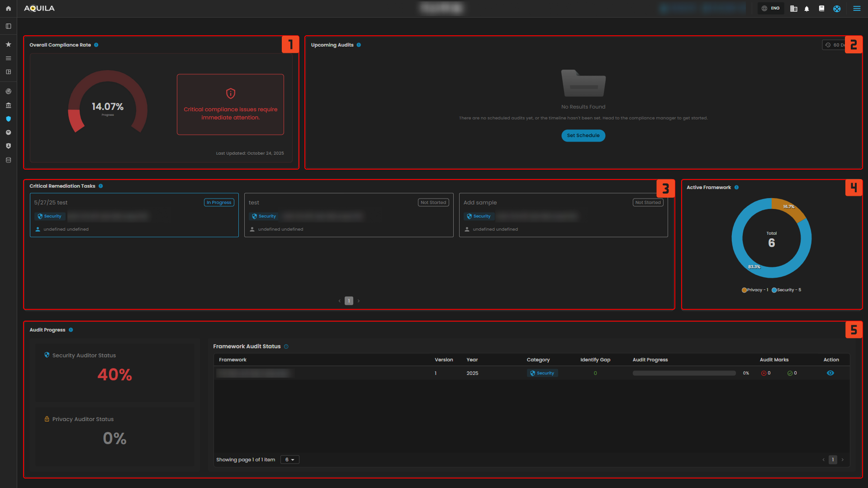Screen dimensions: 868x488
Task: Expand the rows-per-page dropdown showing 6
Action: tap(289, 460)
